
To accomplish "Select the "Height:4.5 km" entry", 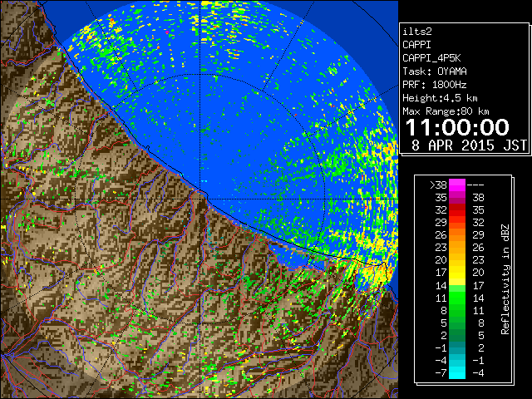I will pyautogui.click(x=440, y=98).
